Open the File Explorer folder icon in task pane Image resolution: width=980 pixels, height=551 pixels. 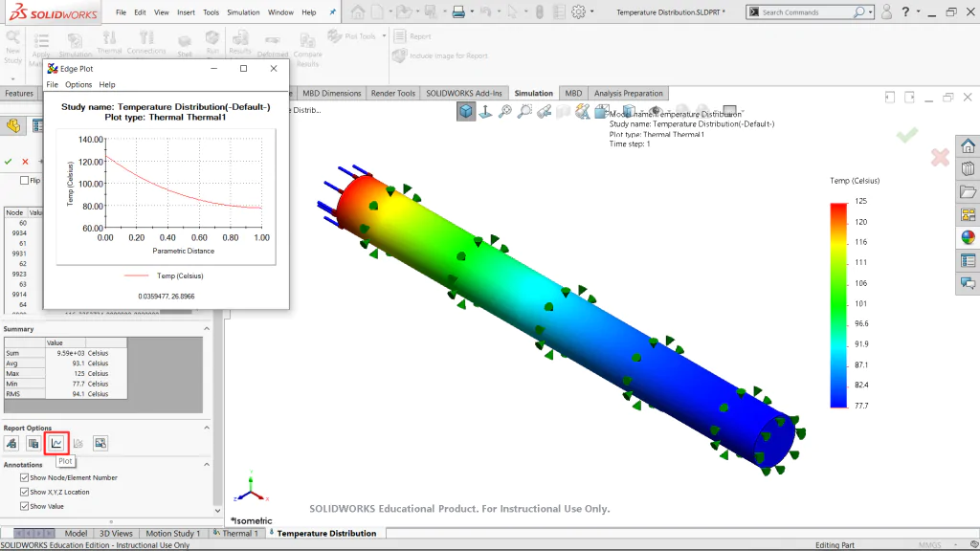point(968,191)
